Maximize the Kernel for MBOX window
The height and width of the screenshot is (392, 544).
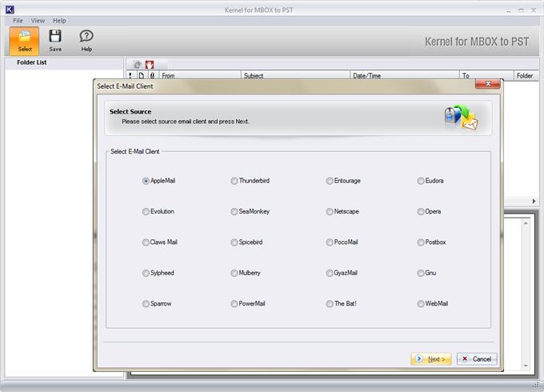coord(521,10)
